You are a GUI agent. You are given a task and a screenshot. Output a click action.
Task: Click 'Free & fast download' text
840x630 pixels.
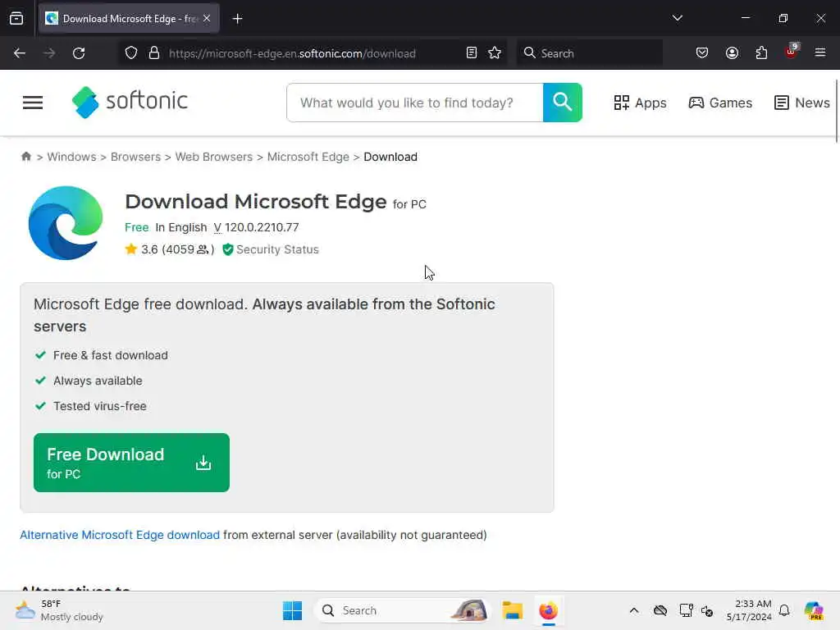point(111,355)
